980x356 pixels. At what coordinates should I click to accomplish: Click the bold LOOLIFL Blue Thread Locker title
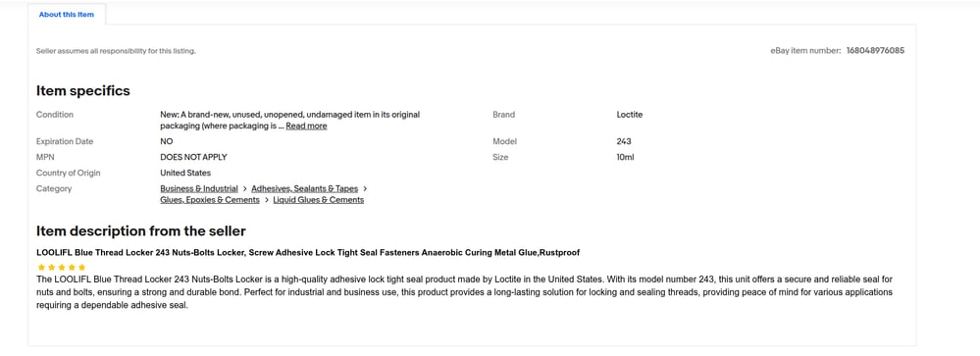[308, 253]
